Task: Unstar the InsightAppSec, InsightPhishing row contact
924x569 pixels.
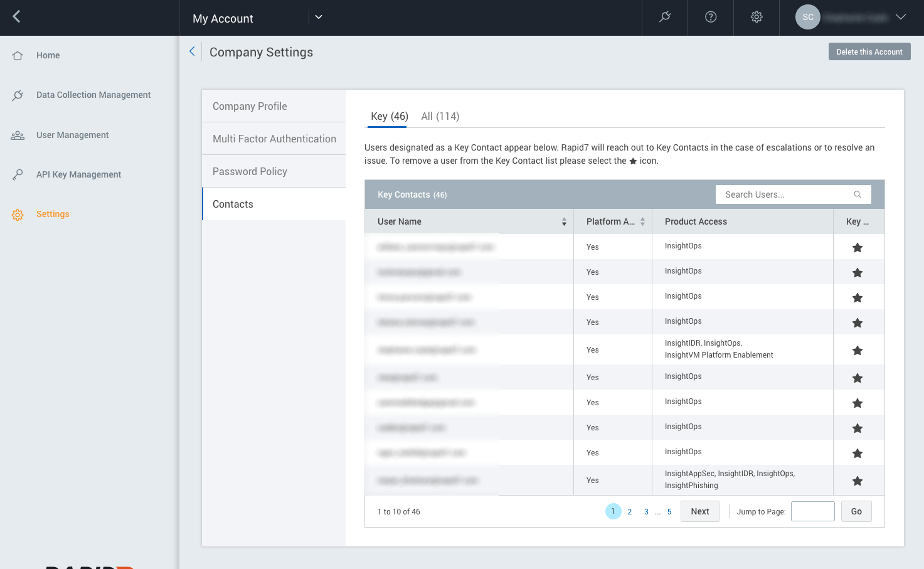Action: pos(858,481)
